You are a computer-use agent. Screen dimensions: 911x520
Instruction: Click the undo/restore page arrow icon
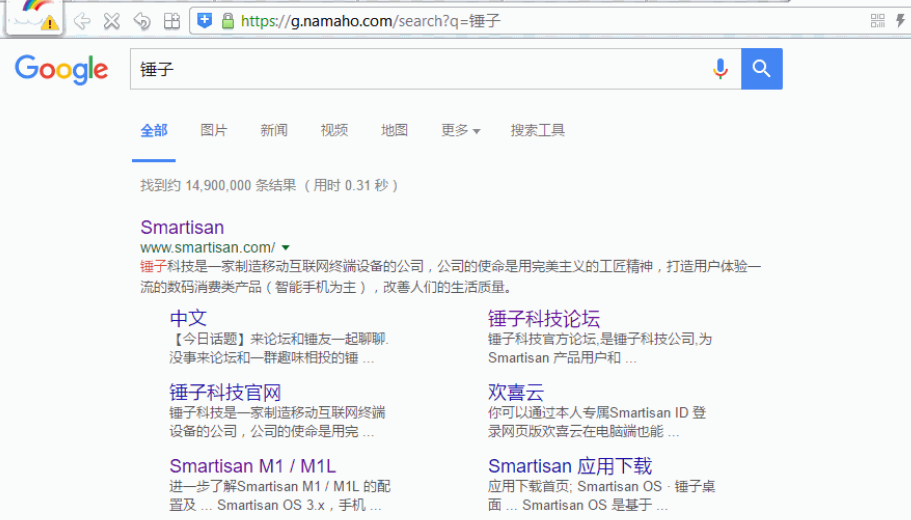tap(142, 21)
